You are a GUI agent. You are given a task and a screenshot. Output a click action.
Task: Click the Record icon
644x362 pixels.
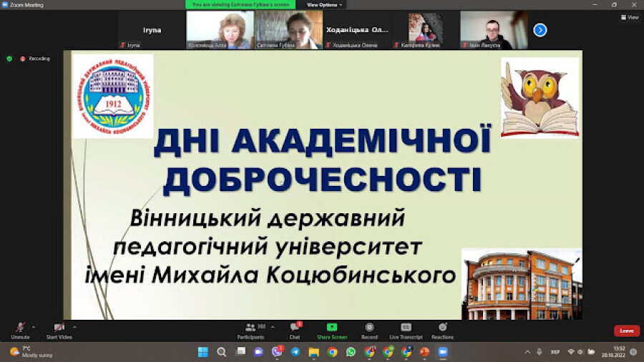(x=369, y=327)
